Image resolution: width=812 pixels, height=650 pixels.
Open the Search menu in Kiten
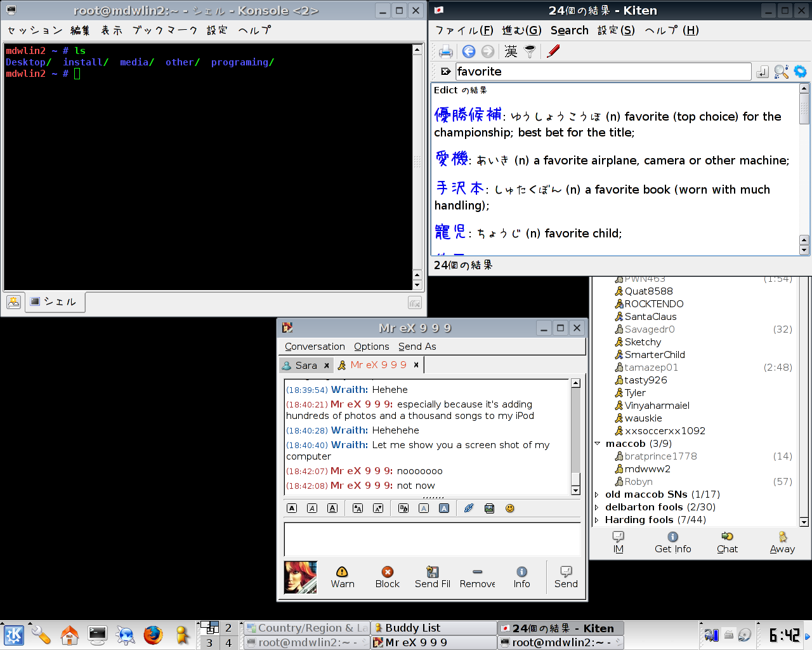pyautogui.click(x=569, y=30)
